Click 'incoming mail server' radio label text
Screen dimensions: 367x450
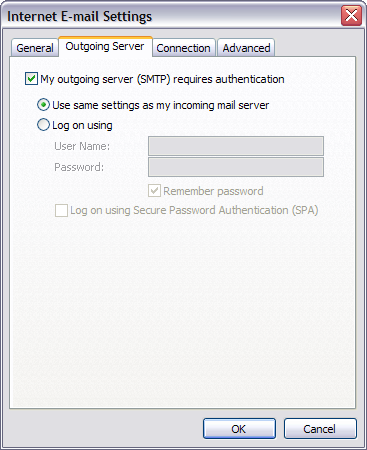point(221,105)
